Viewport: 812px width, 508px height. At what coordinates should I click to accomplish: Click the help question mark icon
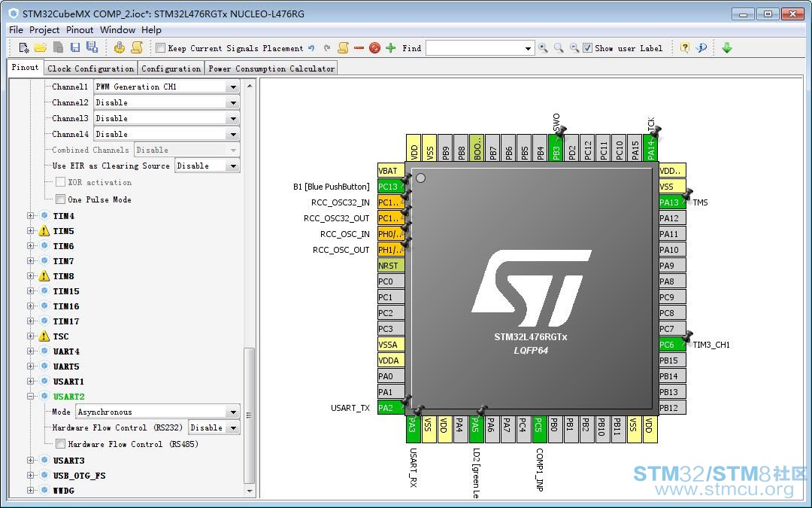[685, 48]
